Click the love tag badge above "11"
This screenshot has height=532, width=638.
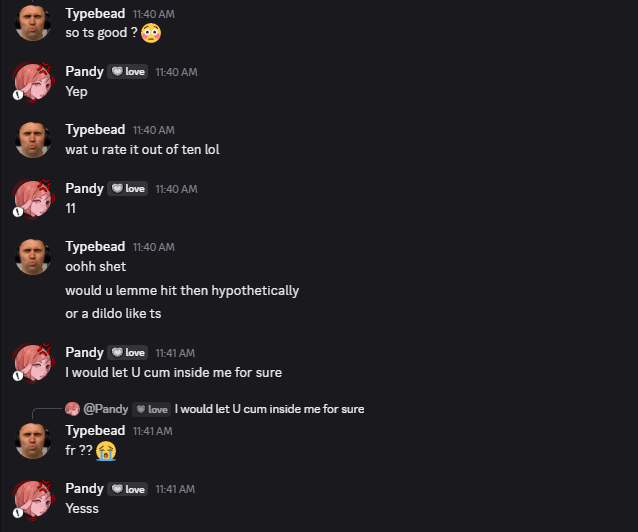tap(128, 189)
